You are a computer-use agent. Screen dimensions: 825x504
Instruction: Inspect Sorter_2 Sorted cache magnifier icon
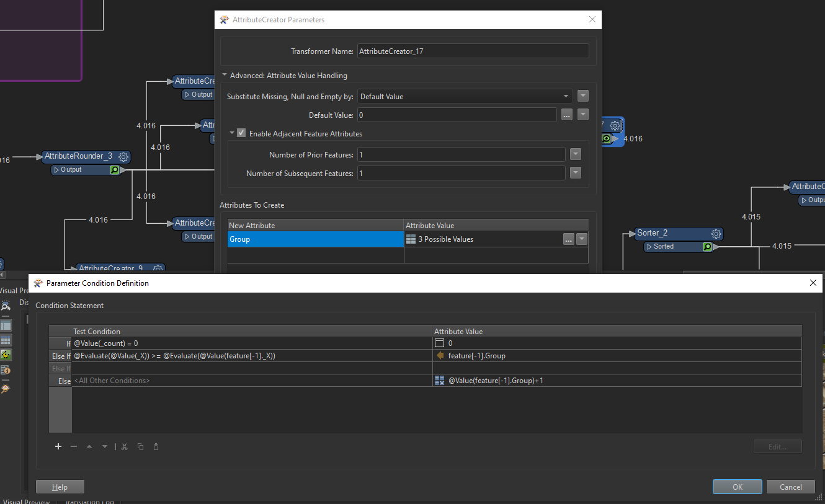(707, 247)
